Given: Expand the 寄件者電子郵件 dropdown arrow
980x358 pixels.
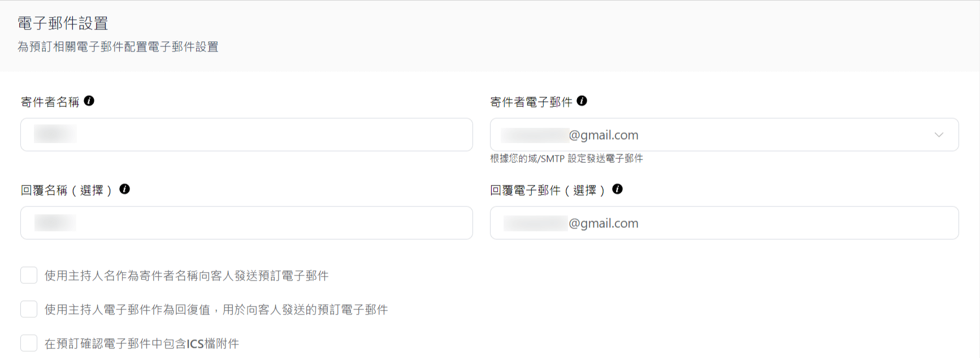Looking at the screenshot, I should [x=939, y=135].
